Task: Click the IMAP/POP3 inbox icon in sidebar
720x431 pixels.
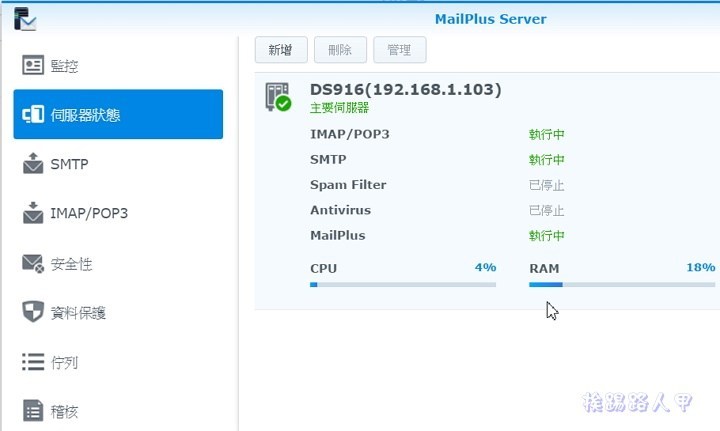Action: [x=33, y=213]
